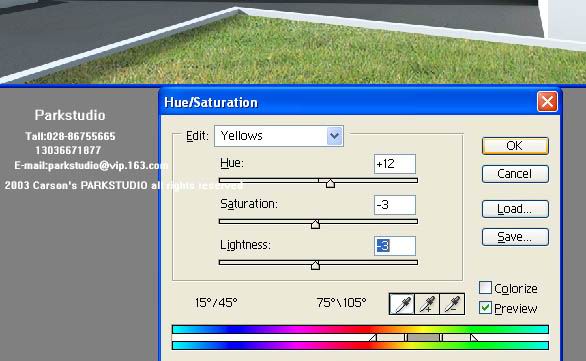Click the Cancel button
This screenshot has width=586, height=361.
point(515,174)
